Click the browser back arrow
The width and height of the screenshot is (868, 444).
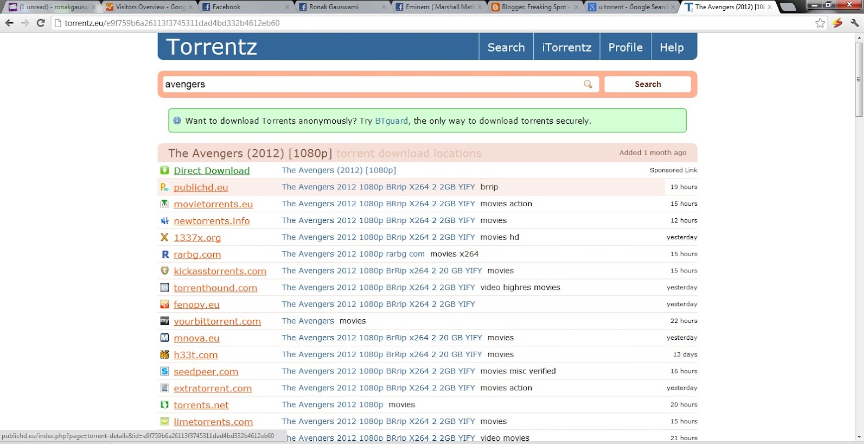(x=9, y=23)
